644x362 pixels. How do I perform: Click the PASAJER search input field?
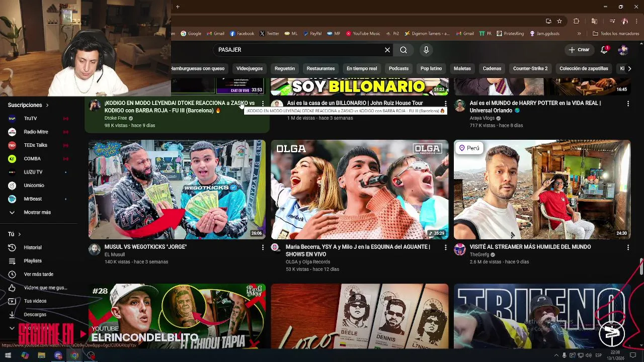[x=300, y=50]
